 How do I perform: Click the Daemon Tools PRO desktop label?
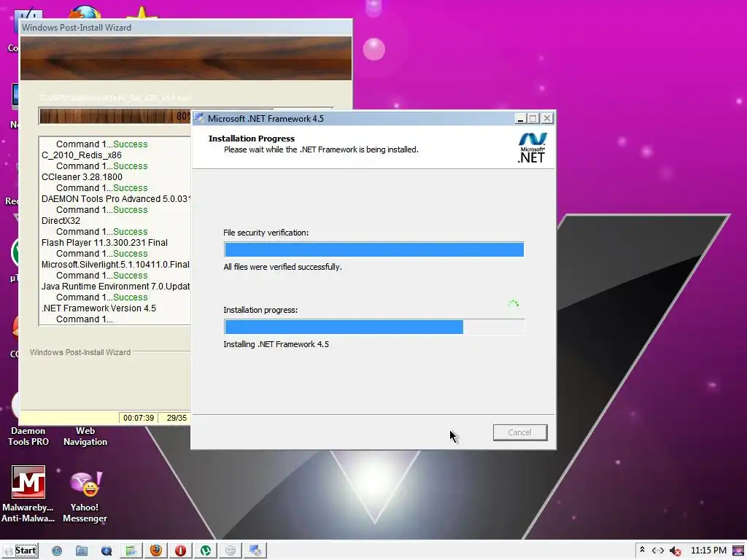pos(28,436)
